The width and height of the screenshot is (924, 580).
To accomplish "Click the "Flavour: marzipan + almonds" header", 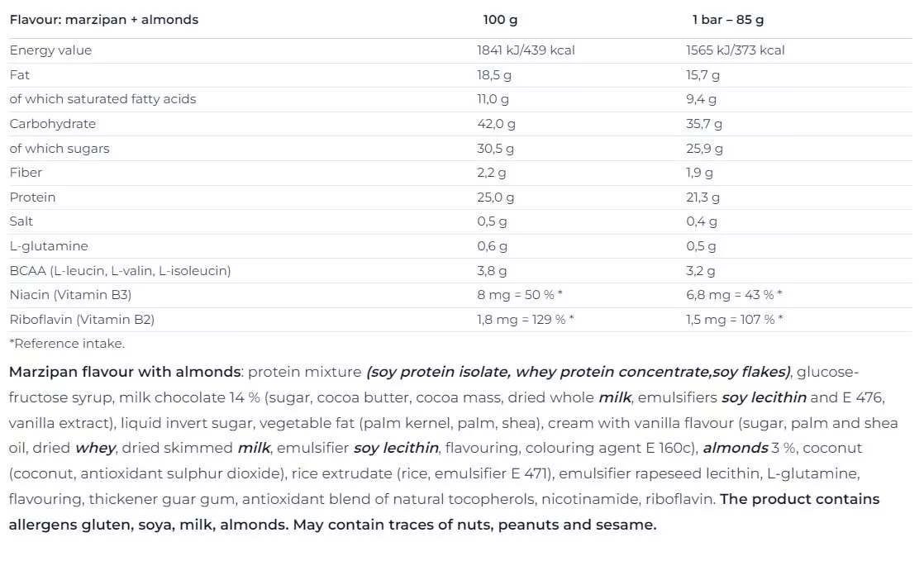I will (104, 20).
